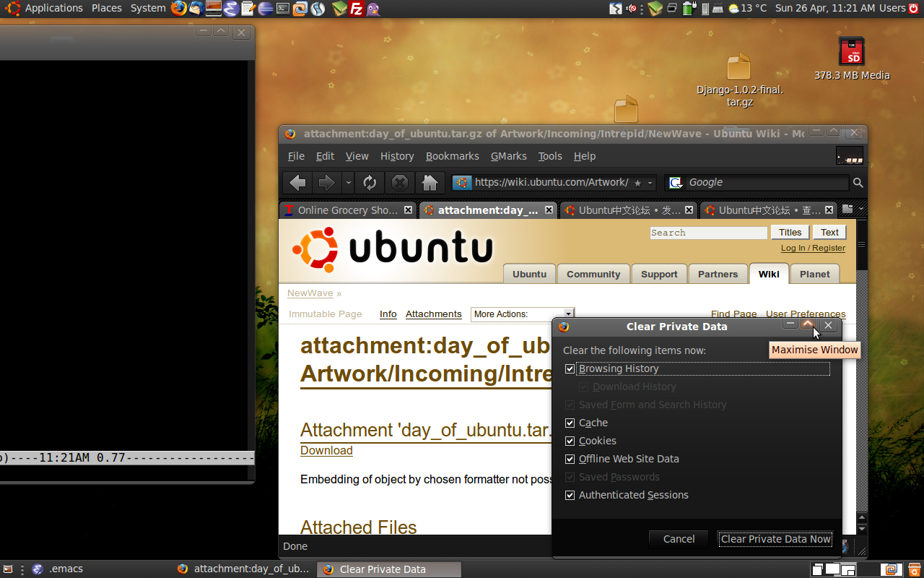The height and width of the screenshot is (578, 924).
Task: Click the wiki Search input field
Action: click(708, 233)
